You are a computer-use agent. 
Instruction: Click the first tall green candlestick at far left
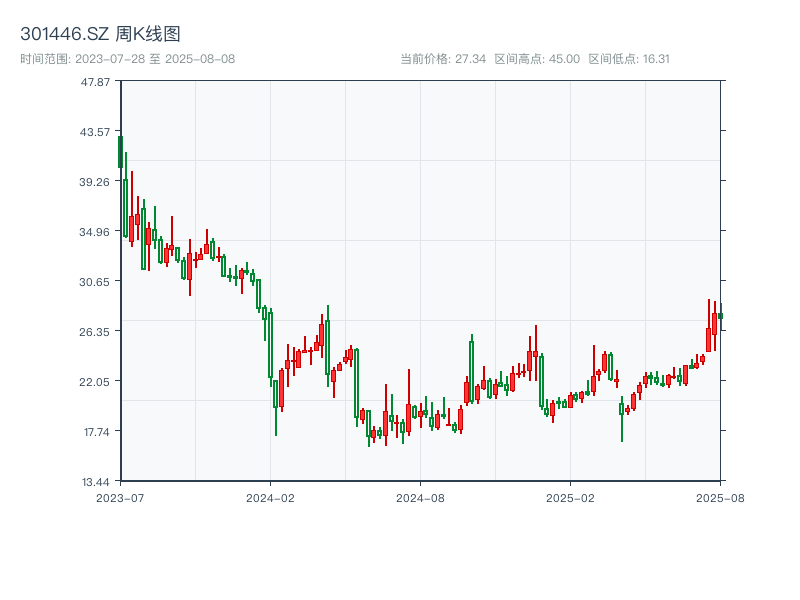[x=120, y=152]
